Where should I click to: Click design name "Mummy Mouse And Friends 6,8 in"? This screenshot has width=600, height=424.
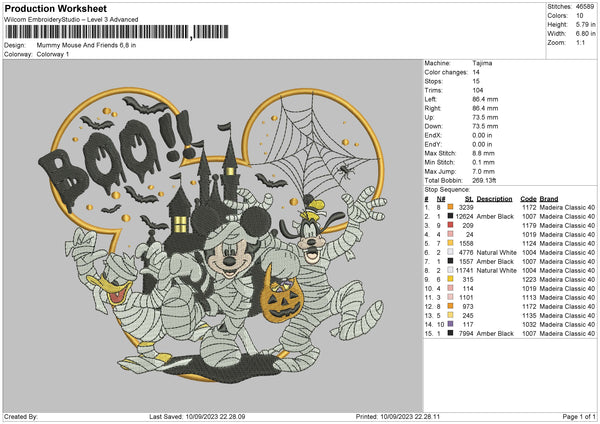(86, 45)
